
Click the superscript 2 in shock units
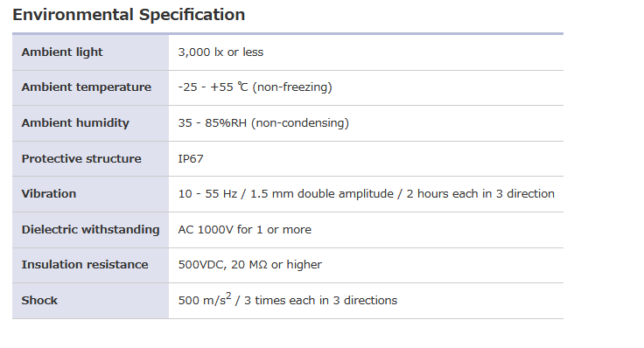click(x=228, y=296)
